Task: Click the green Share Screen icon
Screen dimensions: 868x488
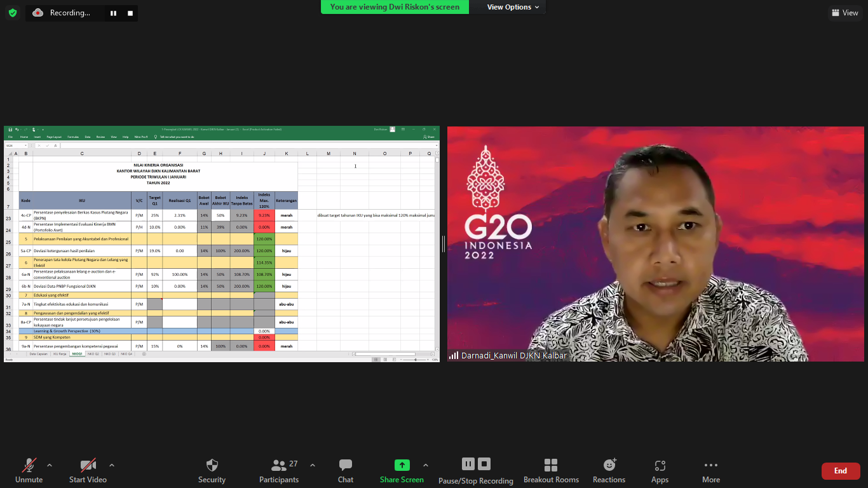Action: (402, 465)
